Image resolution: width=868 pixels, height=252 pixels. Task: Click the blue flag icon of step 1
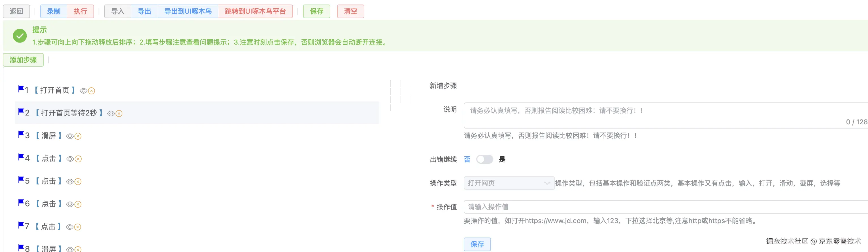click(x=21, y=89)
